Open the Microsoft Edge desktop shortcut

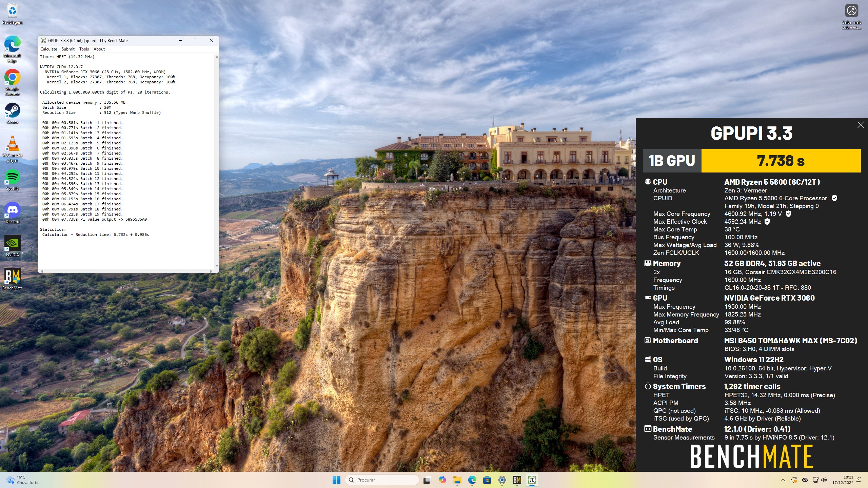point(12,49)
